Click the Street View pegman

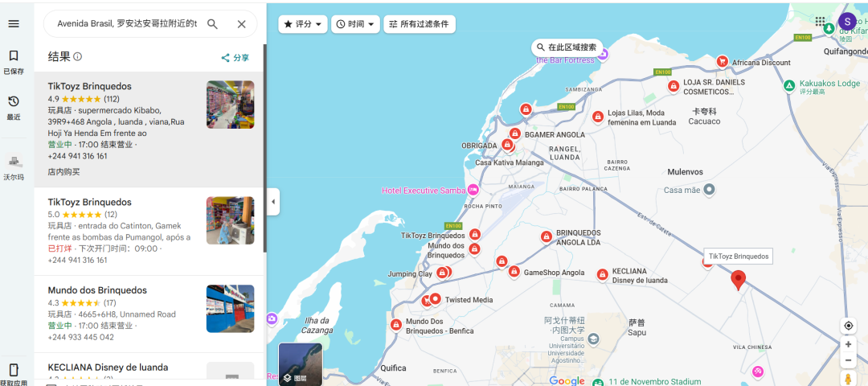(848, 379)
